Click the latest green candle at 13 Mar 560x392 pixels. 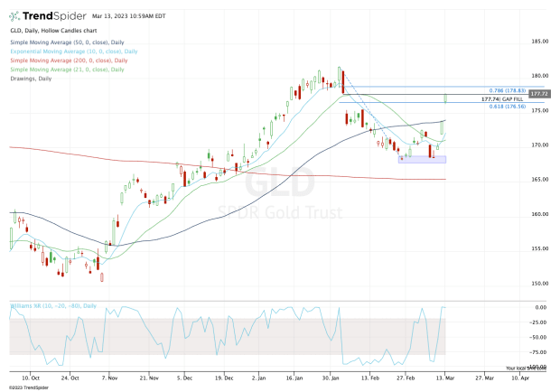[x=445, y=98]
